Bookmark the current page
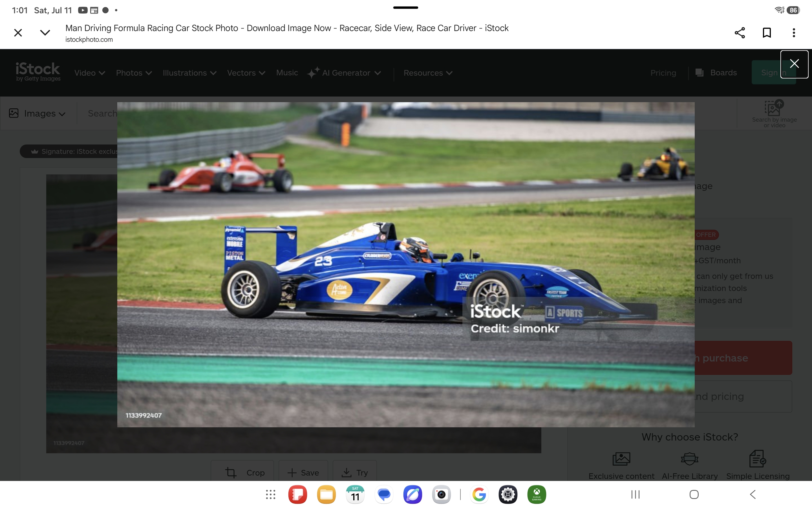The width and height of the screenshot is (812, 508). point(767,32)
